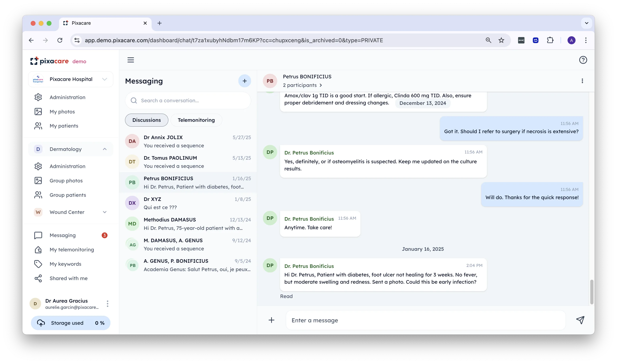Open Messaging chat bubble icon

point(38,235)
